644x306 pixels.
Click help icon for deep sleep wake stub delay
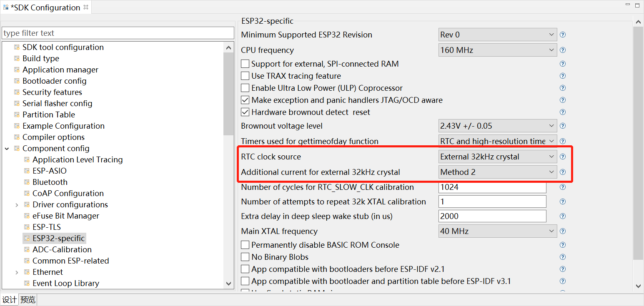(563, 216)
